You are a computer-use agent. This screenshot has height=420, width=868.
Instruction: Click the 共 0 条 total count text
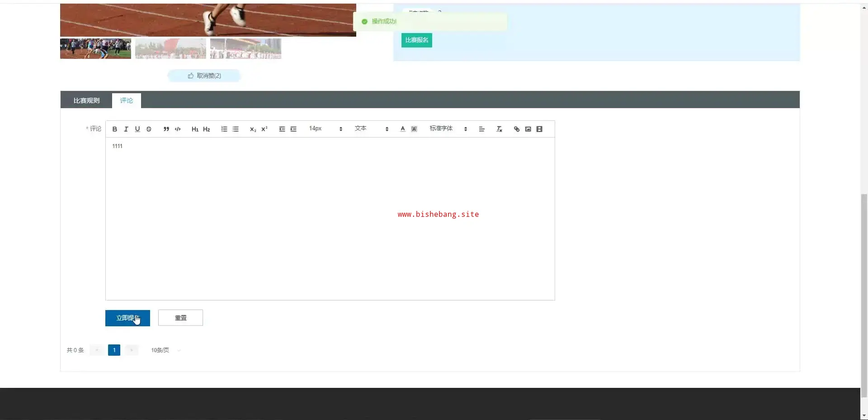[x=75, y=350]
